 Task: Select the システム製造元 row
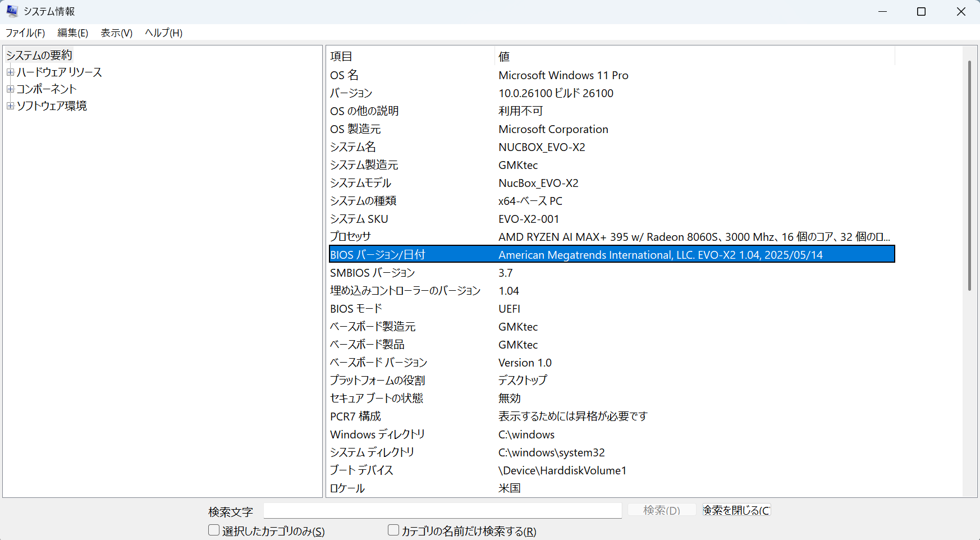click(612, 165)
